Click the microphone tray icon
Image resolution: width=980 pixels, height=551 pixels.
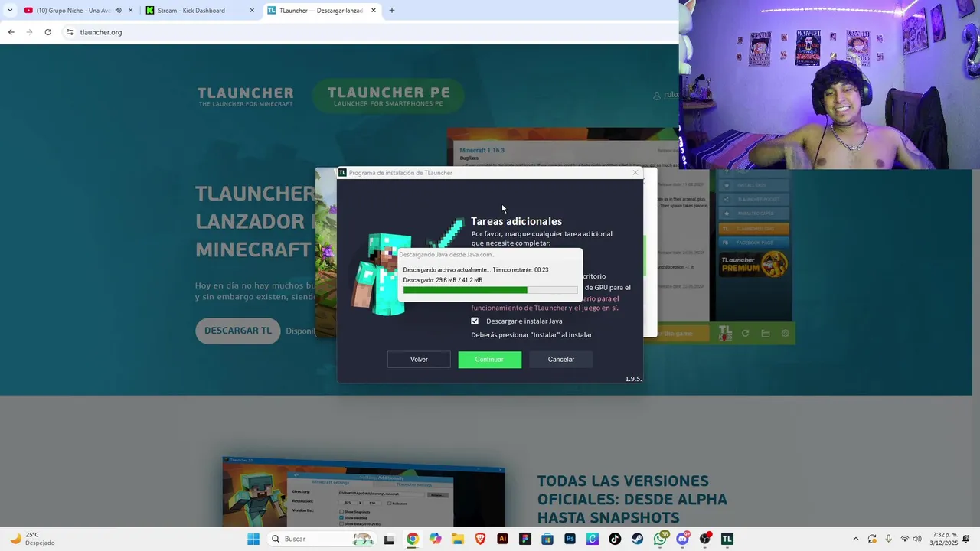pyautogui.click(x=889, y=539)
